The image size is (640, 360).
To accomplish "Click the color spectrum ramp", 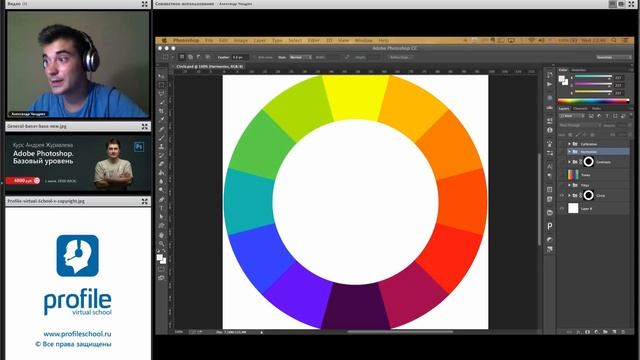I will [593, 101].
